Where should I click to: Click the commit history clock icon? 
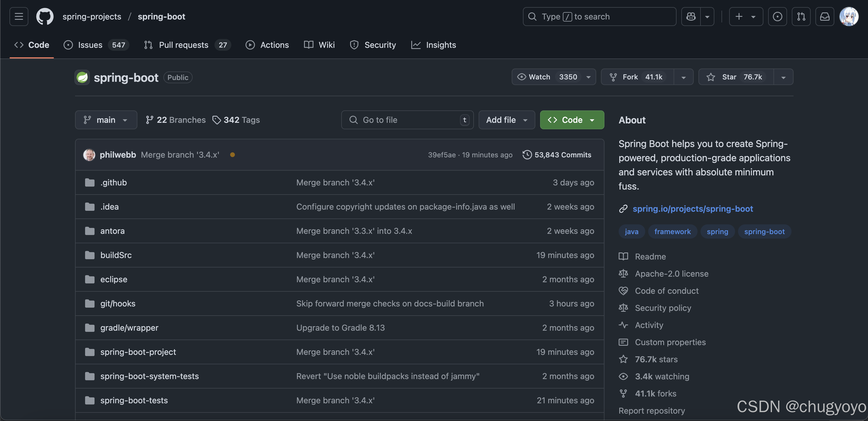tap(527, 155)
